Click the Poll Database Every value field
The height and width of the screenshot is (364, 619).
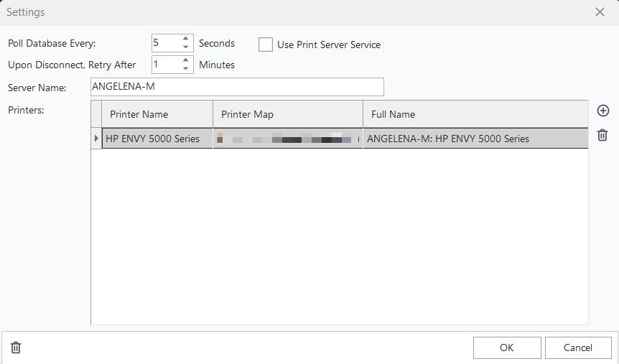click(x=165, y=43)
